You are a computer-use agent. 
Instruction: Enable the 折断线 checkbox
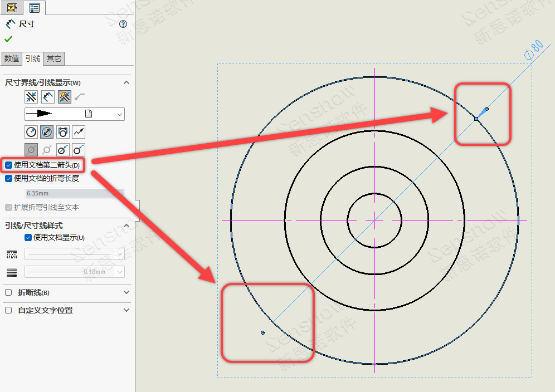pyautogui.click(x=8, y=292)
